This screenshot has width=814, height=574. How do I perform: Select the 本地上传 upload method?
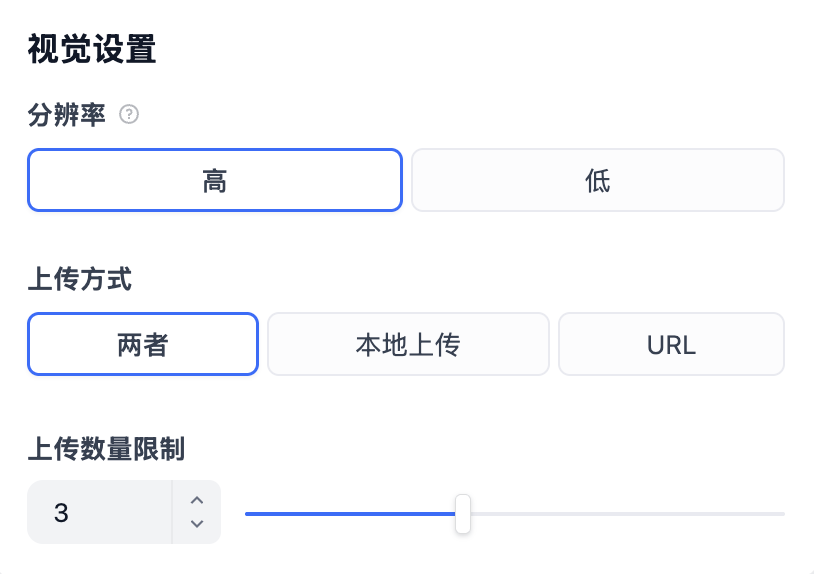(408, 344)
